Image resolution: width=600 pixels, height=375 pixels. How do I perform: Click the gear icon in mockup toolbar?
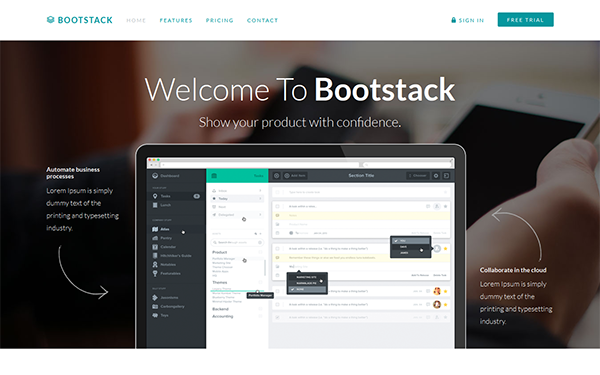[x=436, y=176]
